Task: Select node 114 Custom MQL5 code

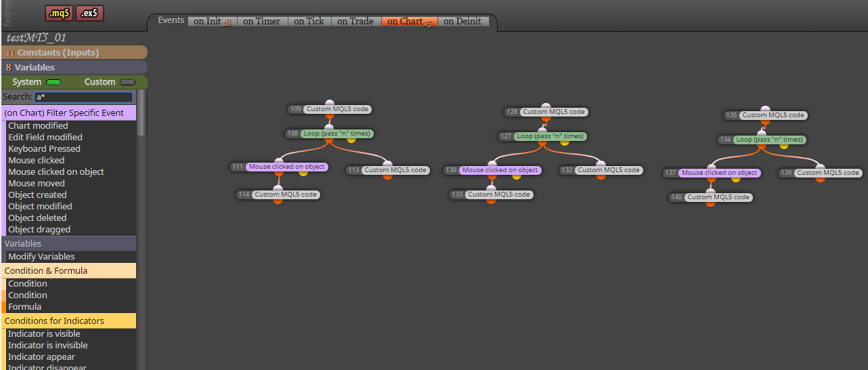Action: [x=285, y=194]
